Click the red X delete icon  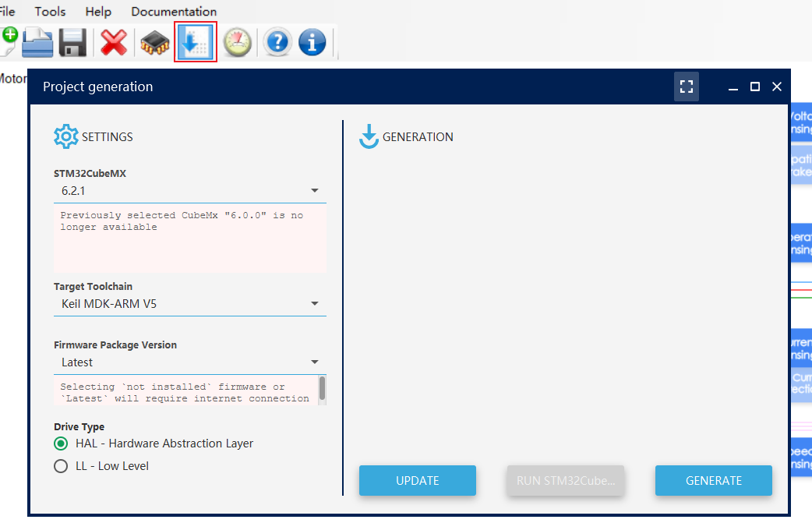(114, 42)
